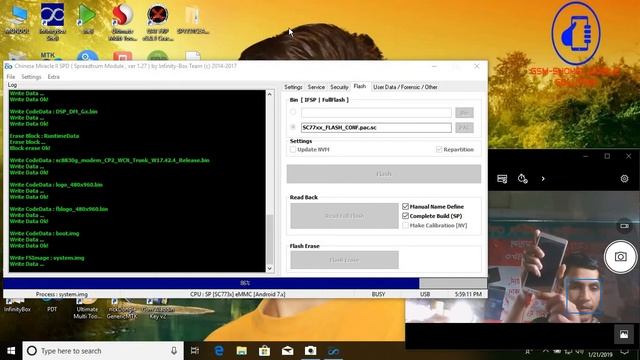Image resolution: width=640 pixels, height=360 pixels.
Task: Open the Ultimate Multi Tool shortcut near the taskbar
Action: point(87,309)
